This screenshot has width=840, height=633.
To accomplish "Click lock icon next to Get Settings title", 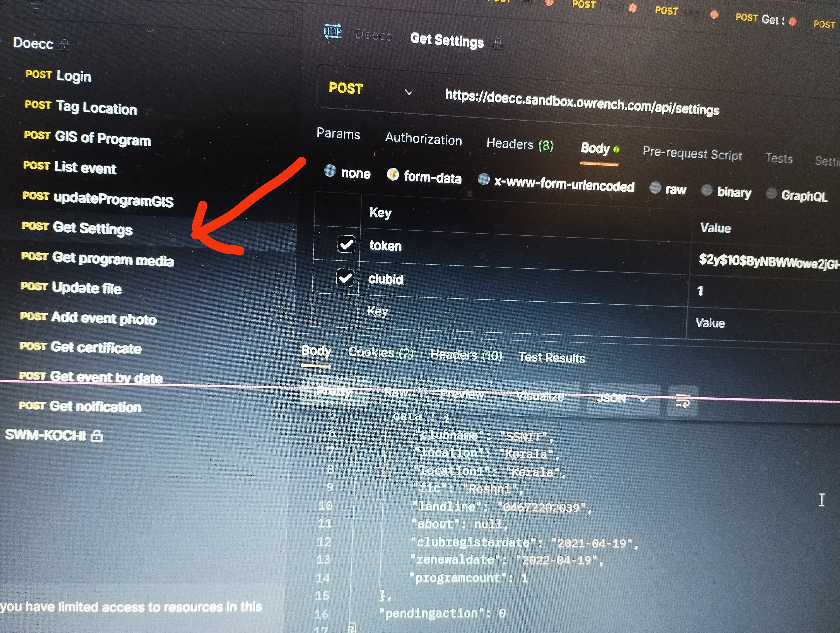I will coord(497,44).
